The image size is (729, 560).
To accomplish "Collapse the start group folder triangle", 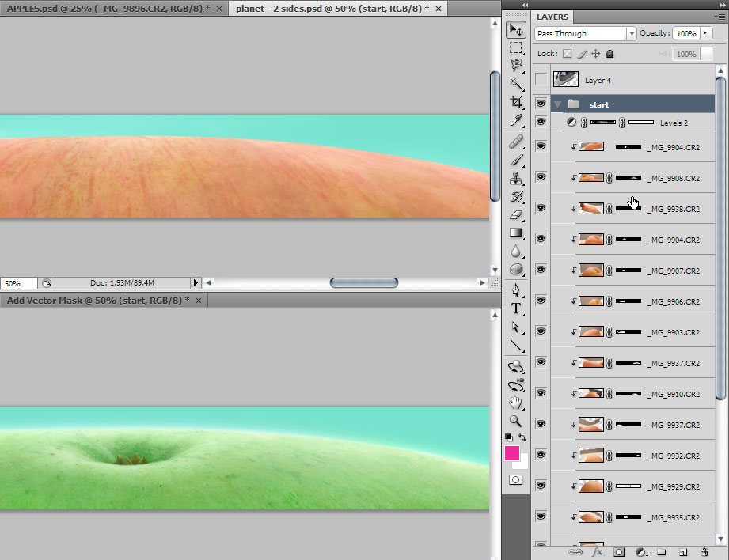I will click(x=557, y=104).
